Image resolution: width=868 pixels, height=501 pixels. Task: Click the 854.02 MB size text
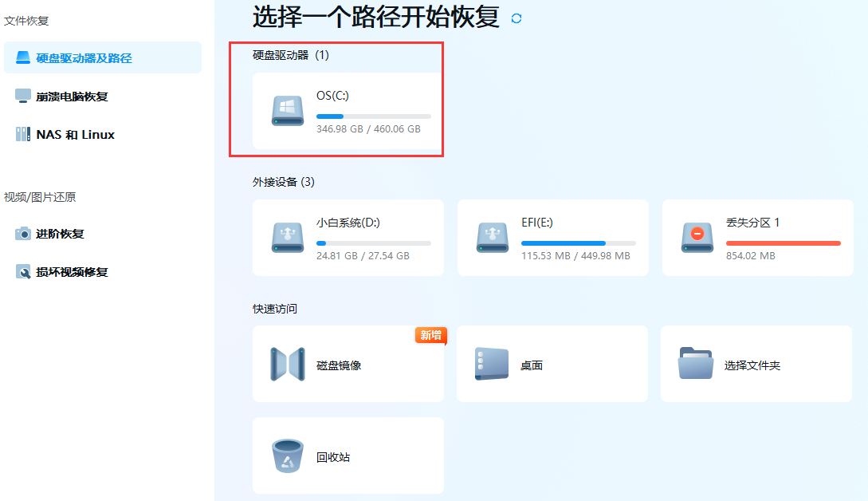[x=751, y=255]
